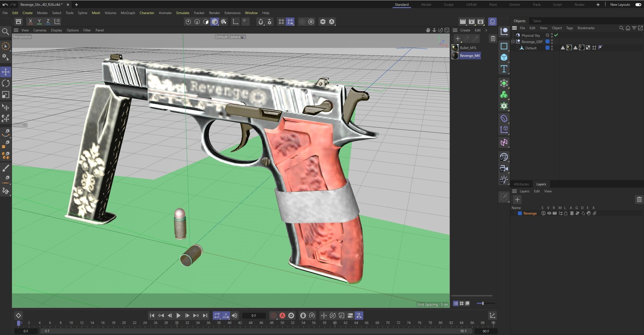Create new material with plus button

click(x=458, y=39)
